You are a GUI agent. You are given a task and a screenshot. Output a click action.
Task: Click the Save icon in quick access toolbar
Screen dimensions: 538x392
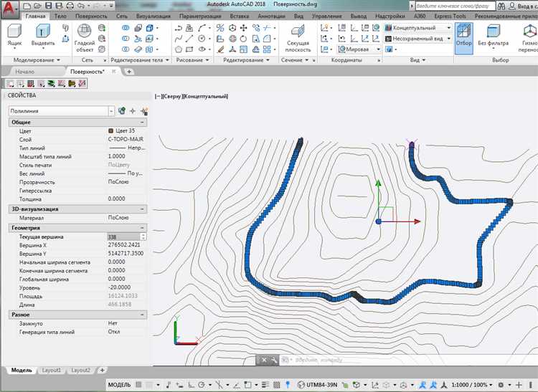48,6
